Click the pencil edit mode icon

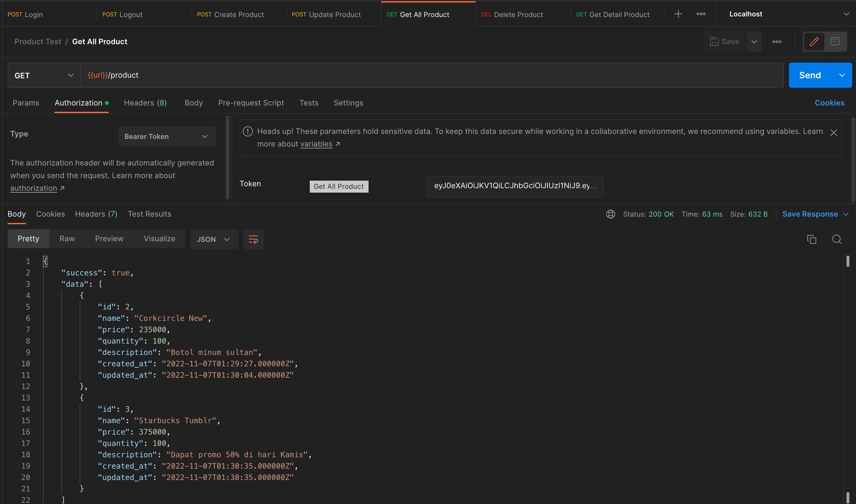(814, 41)
